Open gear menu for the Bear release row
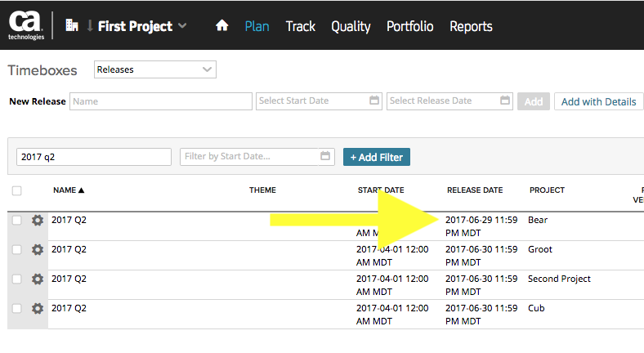The image size is (644, 353). coord(38,221)
